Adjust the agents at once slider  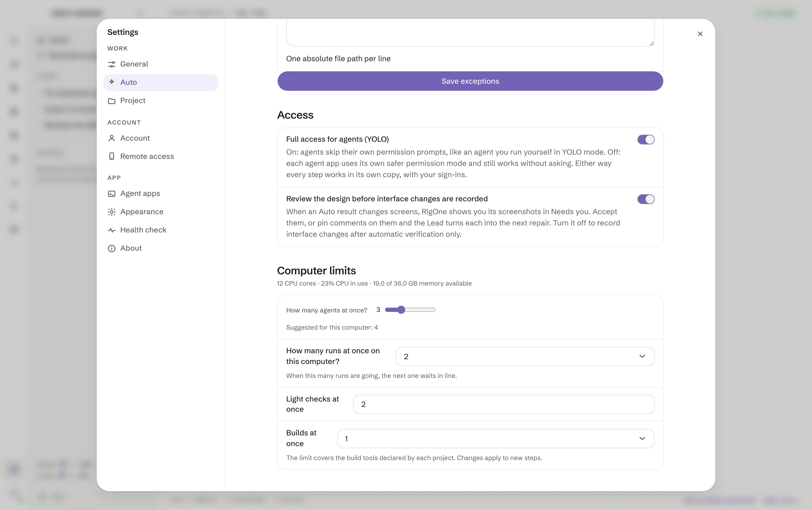(x=410, y=310)
